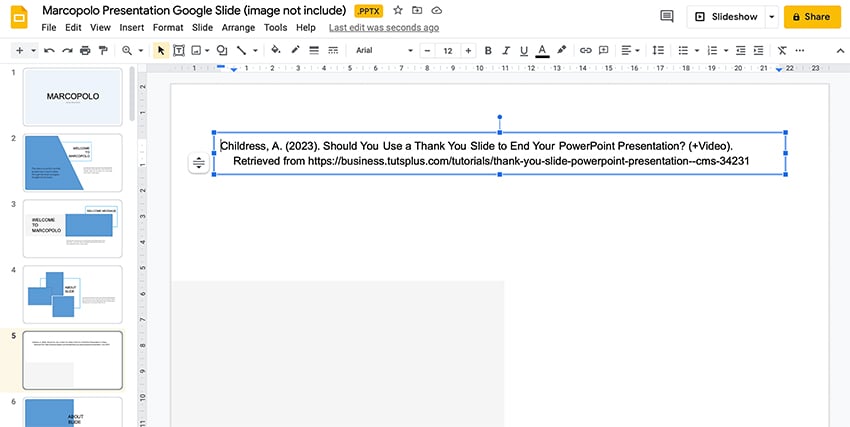Star the presentation title
This screenshot has width=850, height=427.
(x=398, y=10)
